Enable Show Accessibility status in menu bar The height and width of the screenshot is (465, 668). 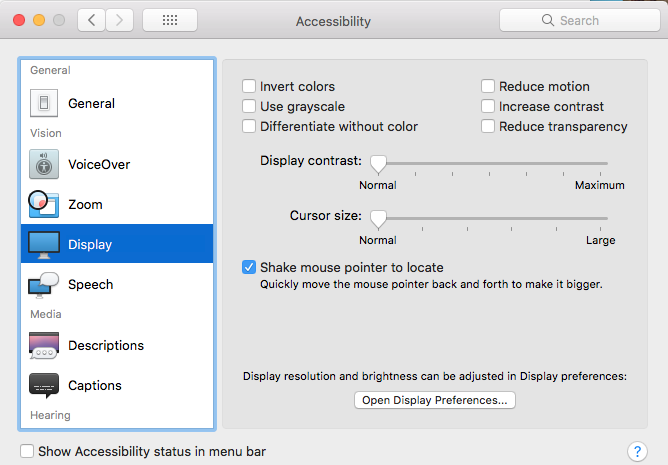(x=27, y=452)
